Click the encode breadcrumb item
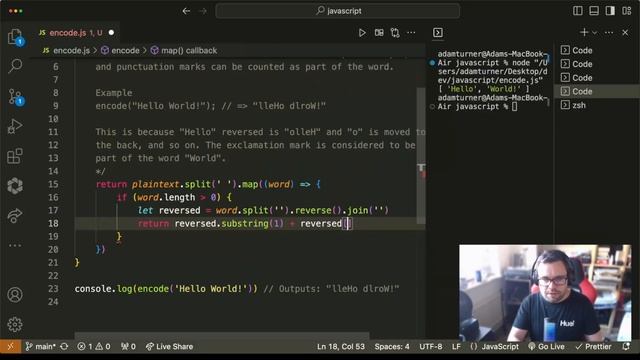Screen dimensions: 640x360 [125, 51]
